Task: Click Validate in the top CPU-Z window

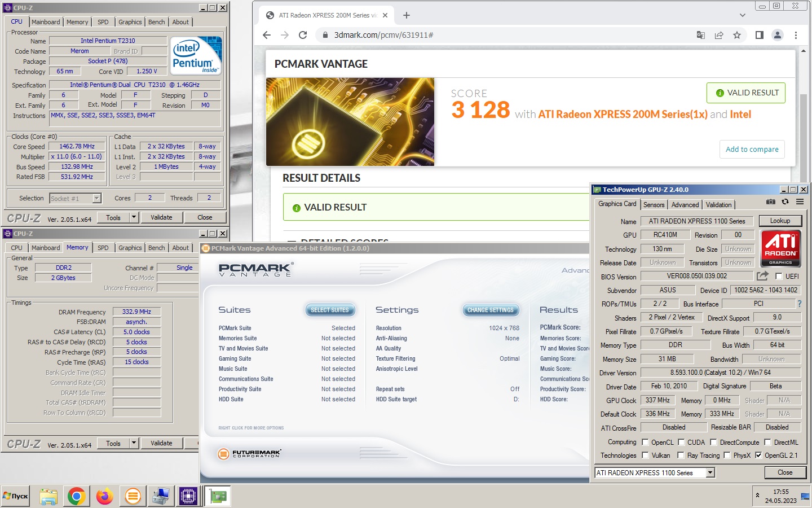Action: 161,217
